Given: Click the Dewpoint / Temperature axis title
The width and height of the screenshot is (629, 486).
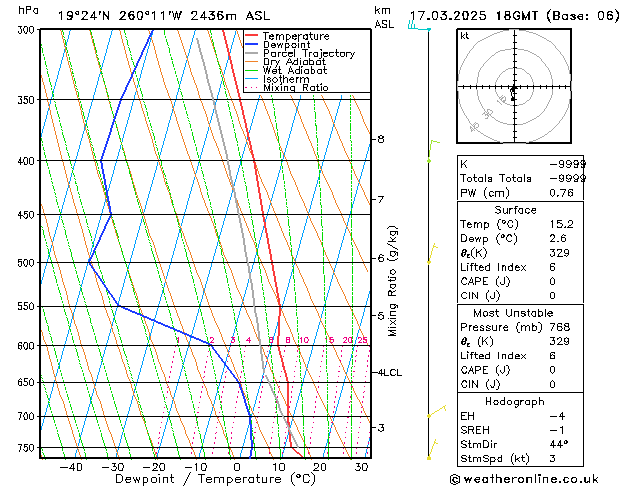Looking at the screenshot, I should pos(215,479).
